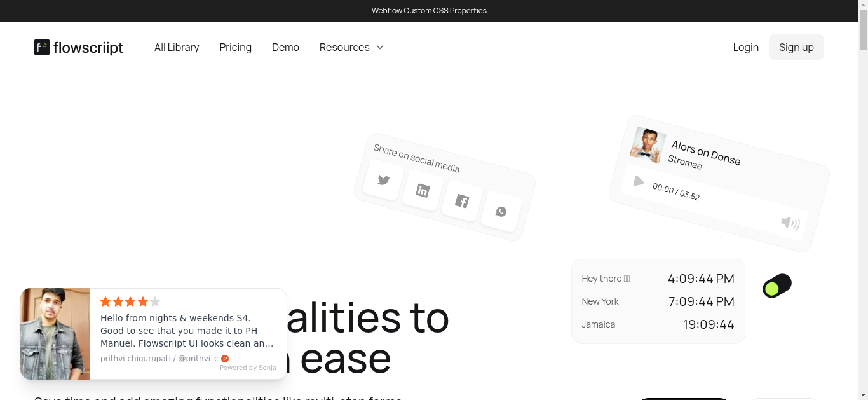Click the reviewer photo in testimonial popup
Viewport: 868px width, 400px height.
(x=55, y=334)
